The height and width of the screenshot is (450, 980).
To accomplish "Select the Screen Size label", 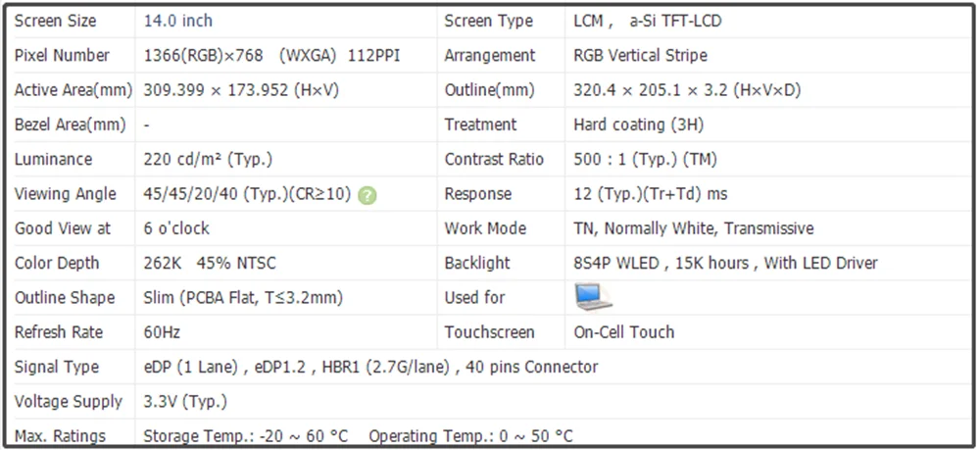I will pos(54,21).
